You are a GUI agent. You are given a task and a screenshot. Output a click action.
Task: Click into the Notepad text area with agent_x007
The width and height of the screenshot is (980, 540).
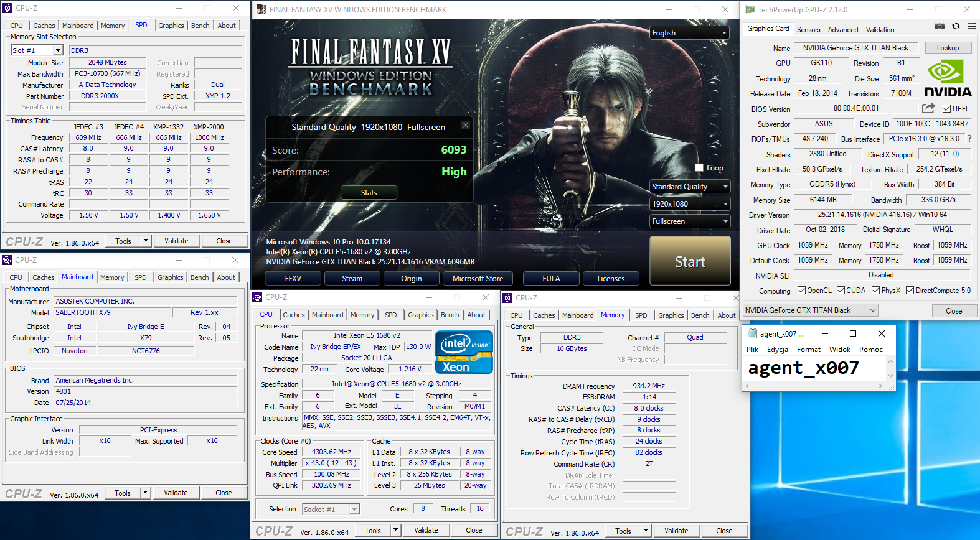815,368
